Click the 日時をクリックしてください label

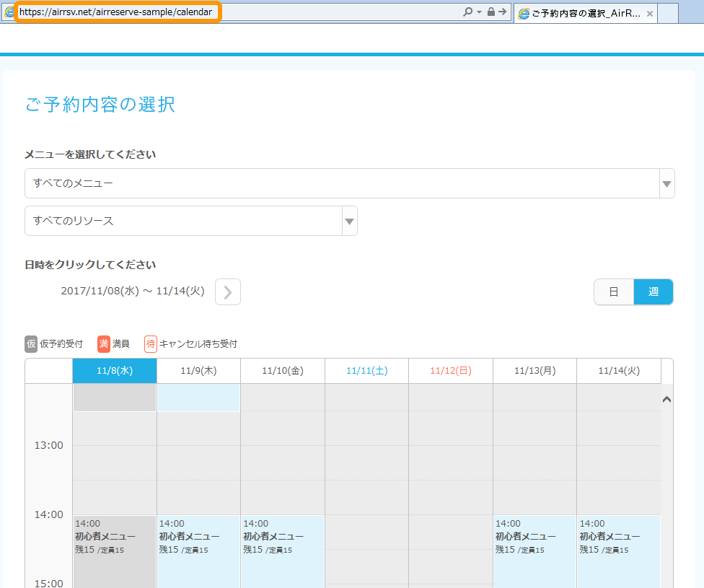[x=90, y=265]
